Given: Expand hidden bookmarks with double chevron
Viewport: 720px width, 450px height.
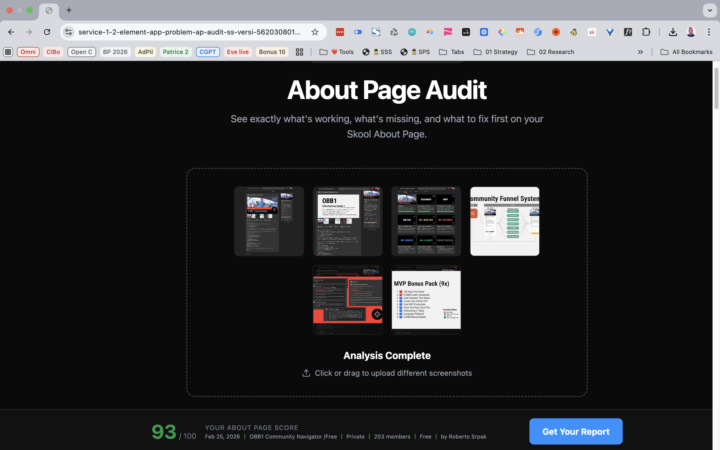Looking at the screenshot, I should tap(640, 52).
